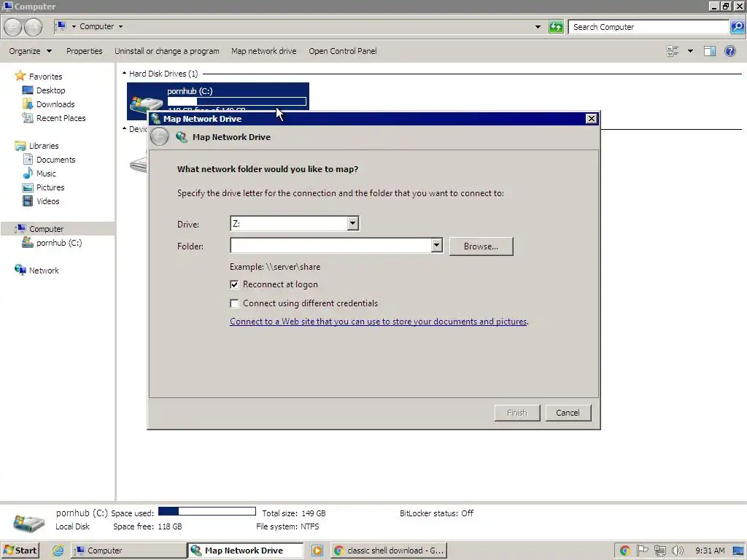The image size is (747, 560).
Task: Select Libraries in navigation pane
Action: (43, 146)
